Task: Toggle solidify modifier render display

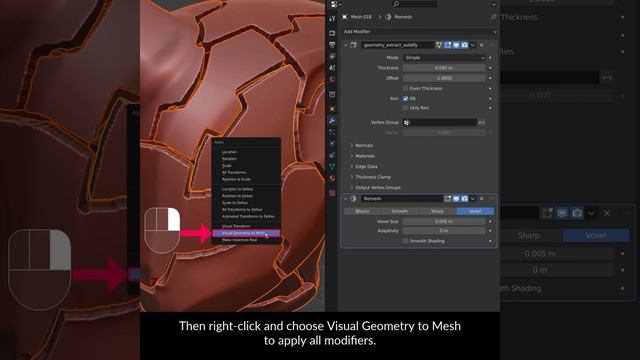Action: [464, 45]
